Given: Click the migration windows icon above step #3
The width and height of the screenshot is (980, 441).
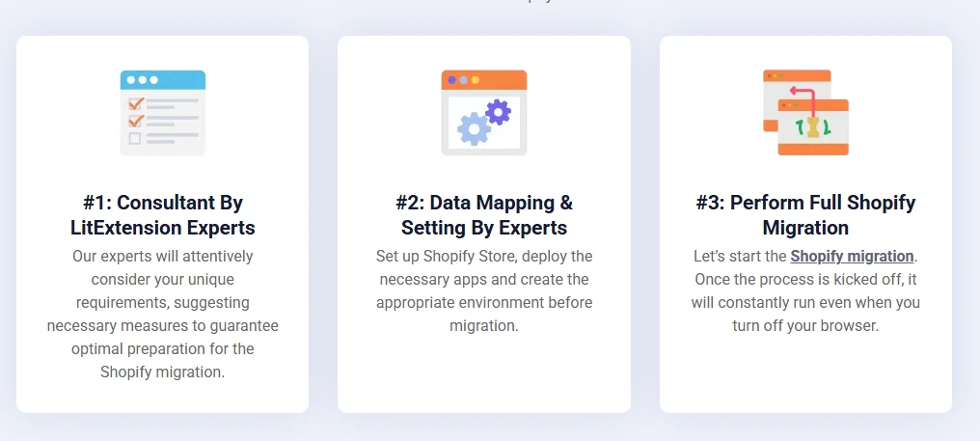Looking at the screenshot, I should [x=805, y=113].
